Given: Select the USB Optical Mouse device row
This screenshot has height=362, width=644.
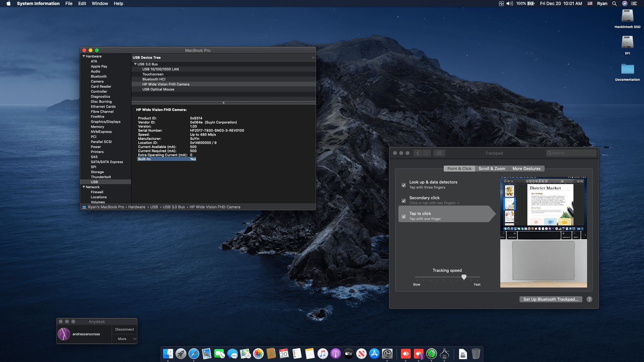Looking at the screenshot, I should 224,89.
